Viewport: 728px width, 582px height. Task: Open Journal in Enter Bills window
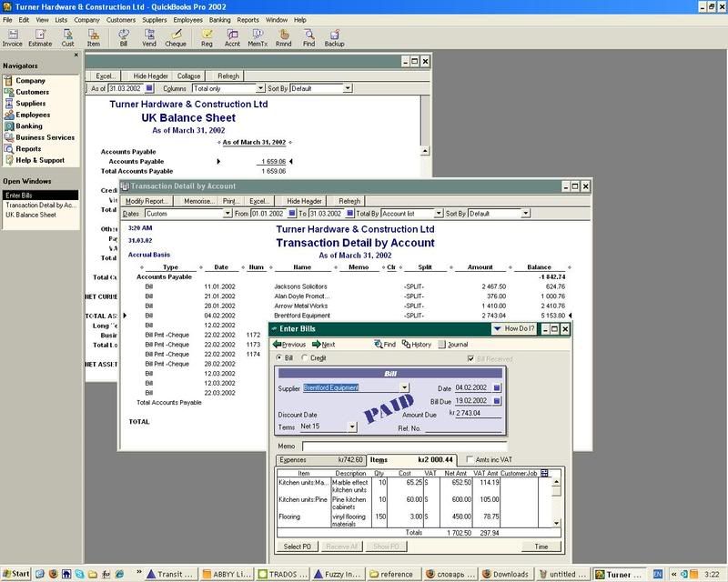(453, 345)
